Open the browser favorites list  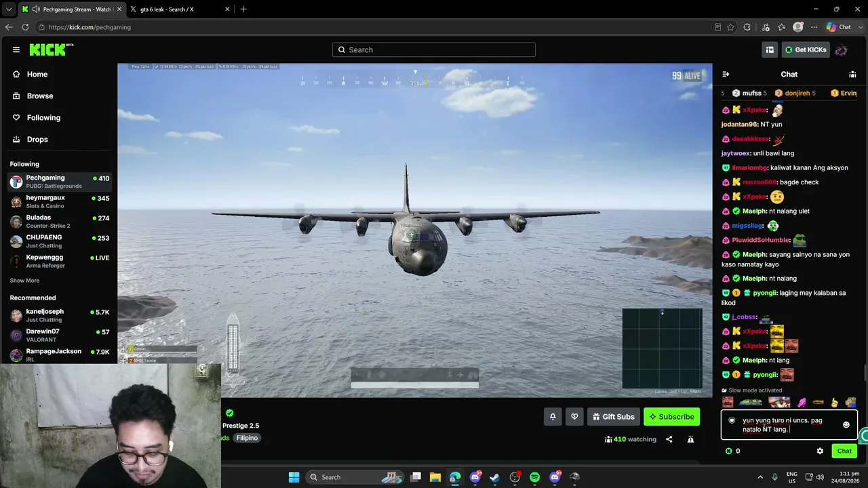click(782, 27)
